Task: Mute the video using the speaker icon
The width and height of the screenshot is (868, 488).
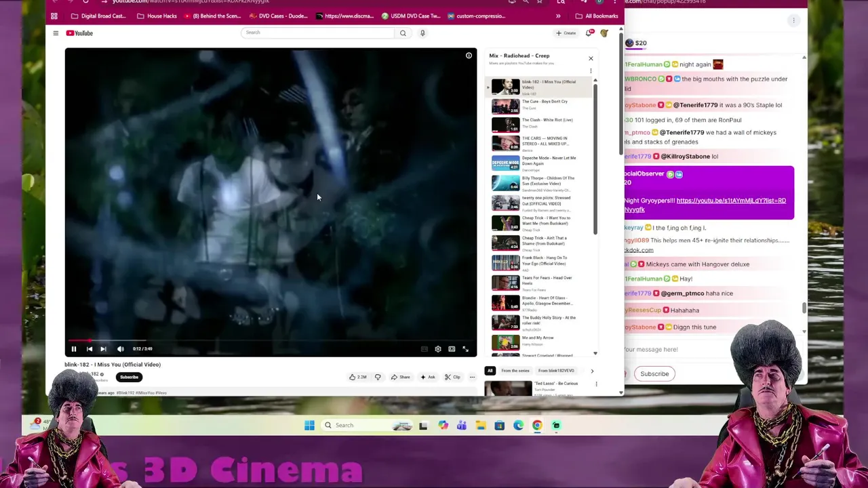Action: pos(120,349)
